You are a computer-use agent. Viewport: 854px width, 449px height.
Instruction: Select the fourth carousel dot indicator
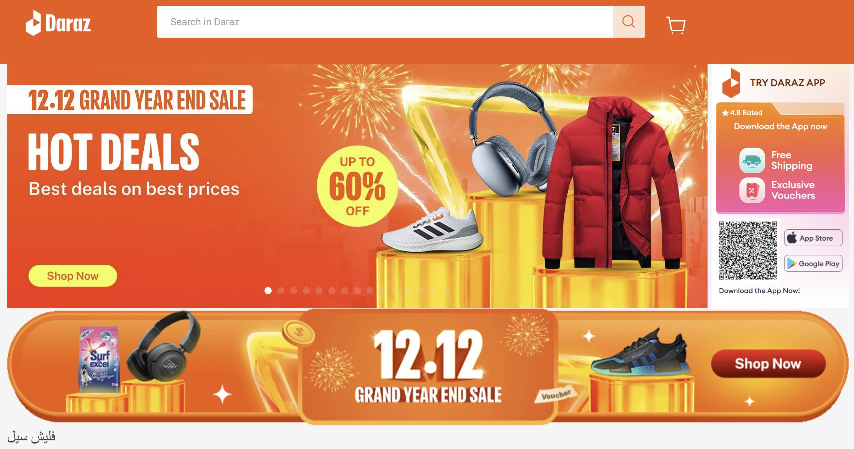coord(306,290)
